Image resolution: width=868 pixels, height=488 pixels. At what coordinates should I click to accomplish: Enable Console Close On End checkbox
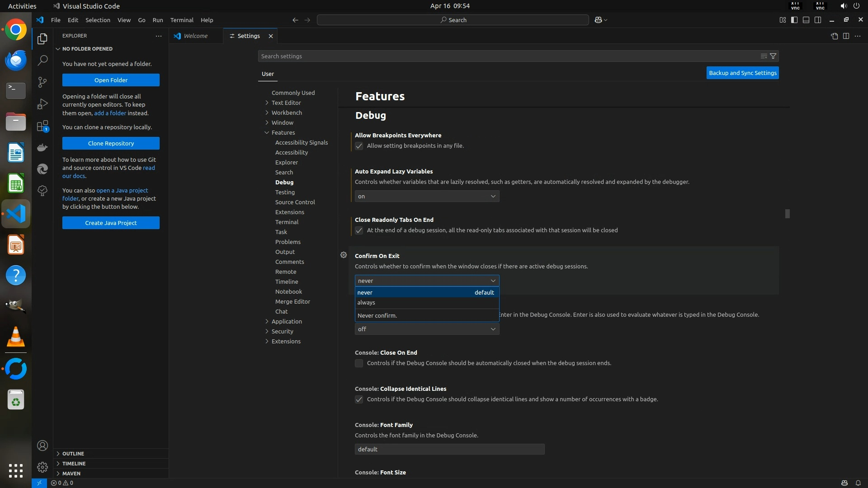coord(359,363)
